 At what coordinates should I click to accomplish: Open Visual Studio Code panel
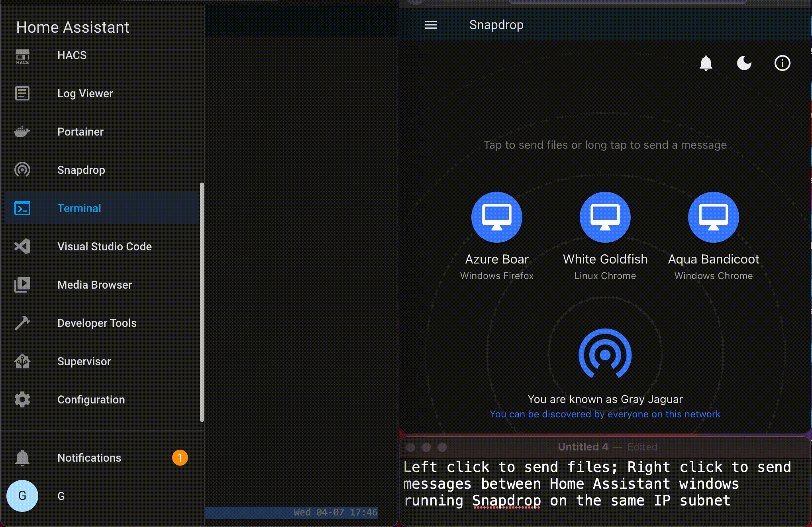(104, 247)
